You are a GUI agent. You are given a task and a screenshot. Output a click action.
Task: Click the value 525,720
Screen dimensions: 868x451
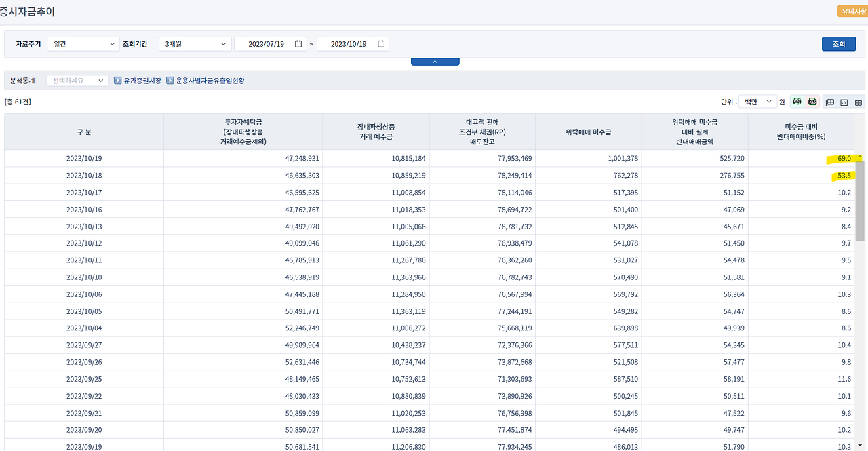[x=731, y=158]
